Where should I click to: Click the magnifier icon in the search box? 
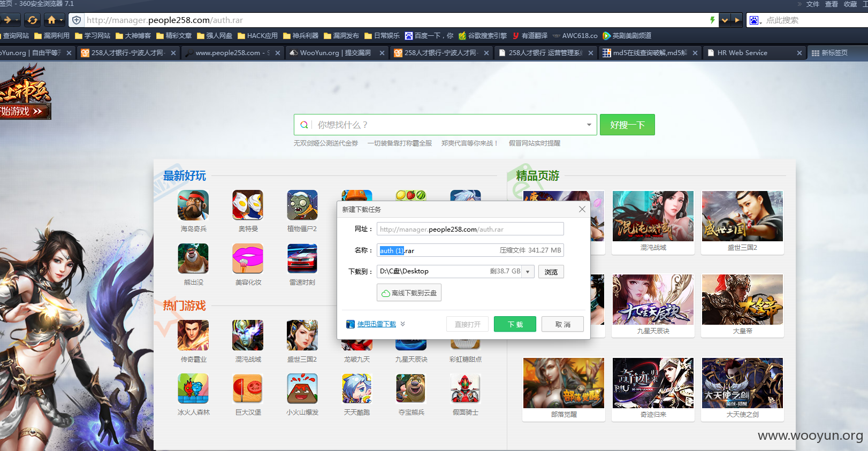tap(304, 125)
